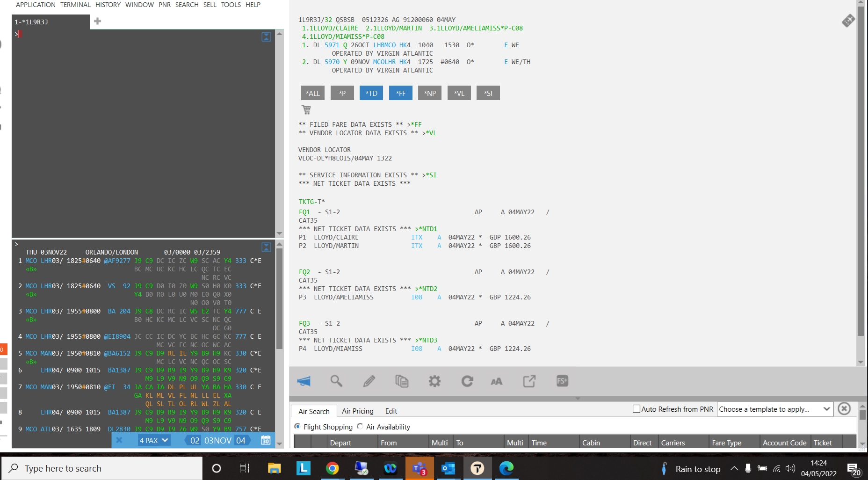Image resolution: width=868 pixels, height=480 pixels.
Task: Open the gear settings icon in toolbar
Action: 434,381
